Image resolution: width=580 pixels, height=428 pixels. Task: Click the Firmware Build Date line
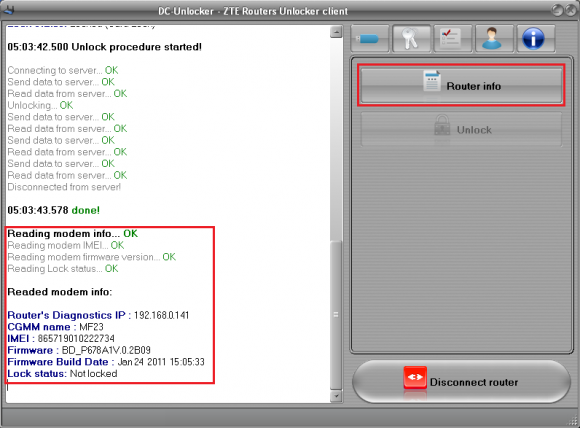click(x=106, y=362)
